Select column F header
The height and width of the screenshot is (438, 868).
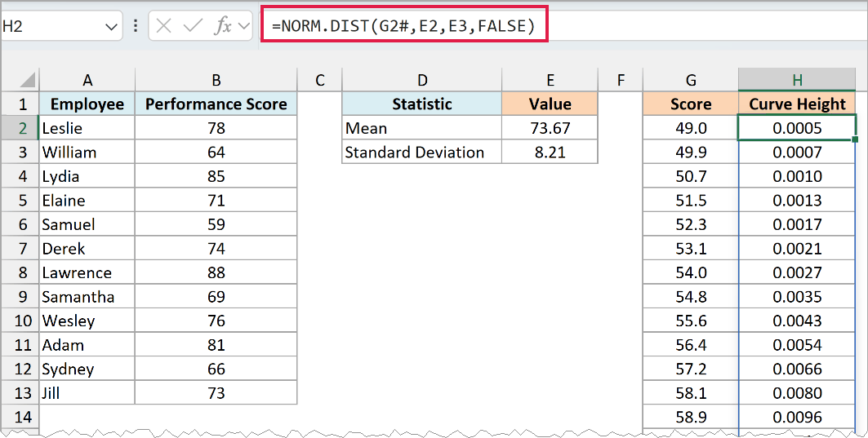click(620, 80)
